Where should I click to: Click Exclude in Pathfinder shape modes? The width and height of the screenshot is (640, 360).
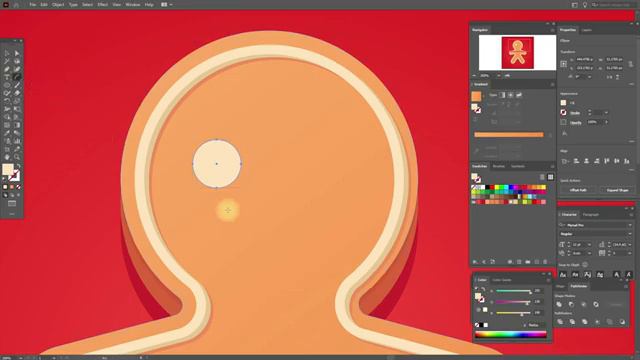coord(596,304)
